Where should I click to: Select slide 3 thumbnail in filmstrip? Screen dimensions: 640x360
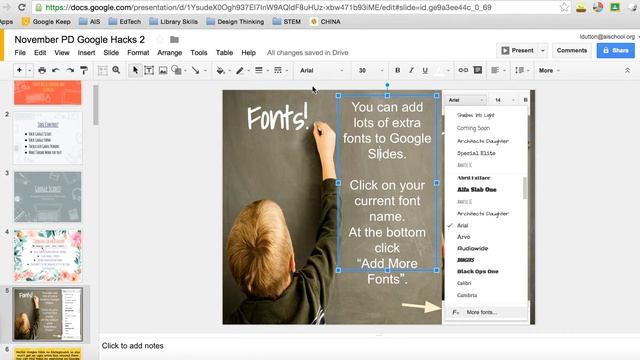tap(48, 197)
